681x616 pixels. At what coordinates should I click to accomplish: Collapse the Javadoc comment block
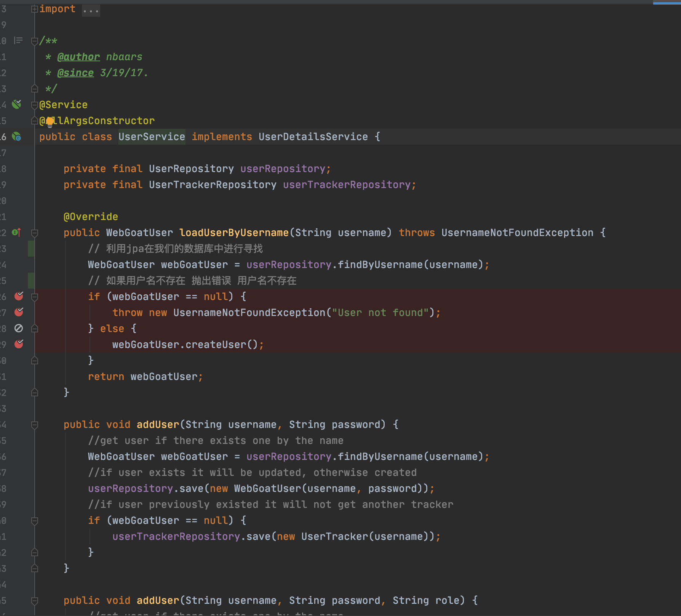34,41
